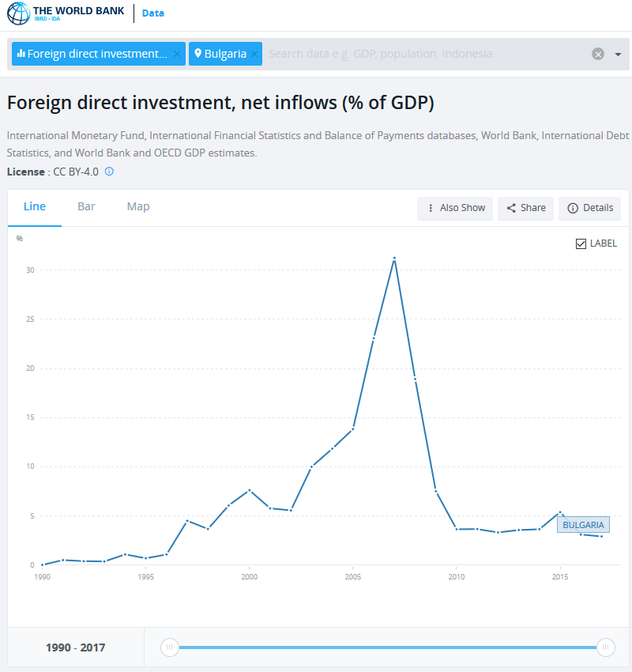Screen dimensions: 632x672
Task: Switch to the Bar chart tab
Action: tap(86, 206)
